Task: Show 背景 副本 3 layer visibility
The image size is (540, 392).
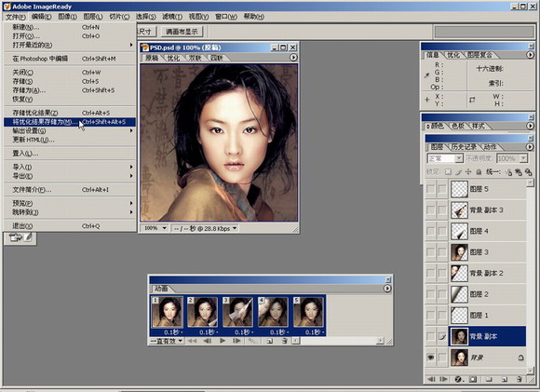Action: tap(431, 210)
